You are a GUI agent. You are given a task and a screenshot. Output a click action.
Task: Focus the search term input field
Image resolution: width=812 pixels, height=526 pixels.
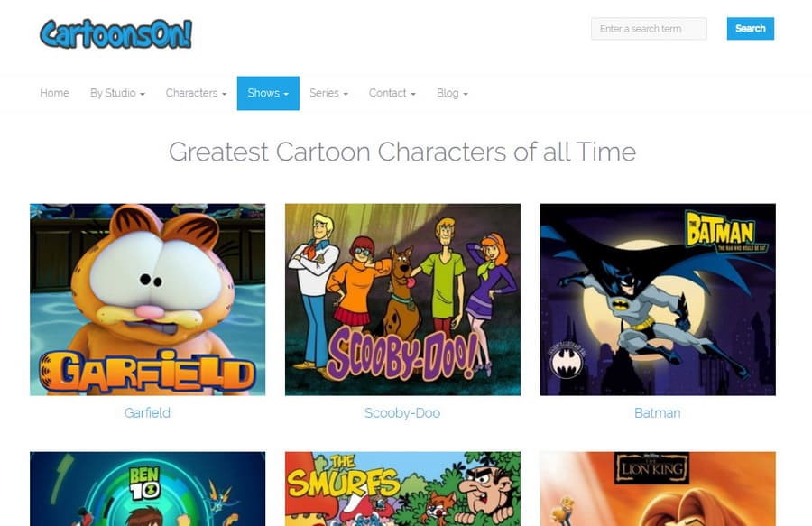click(649, 29)
